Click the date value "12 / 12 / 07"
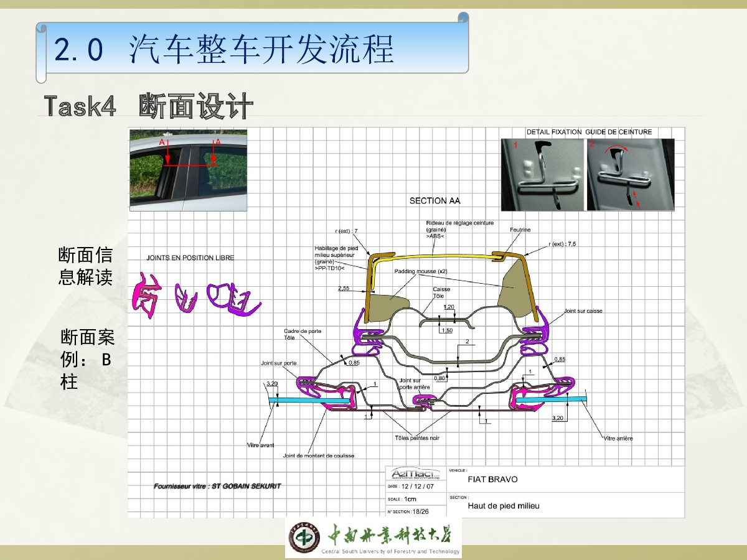This screenshot has height=560, width=747. tap(418, 487)
